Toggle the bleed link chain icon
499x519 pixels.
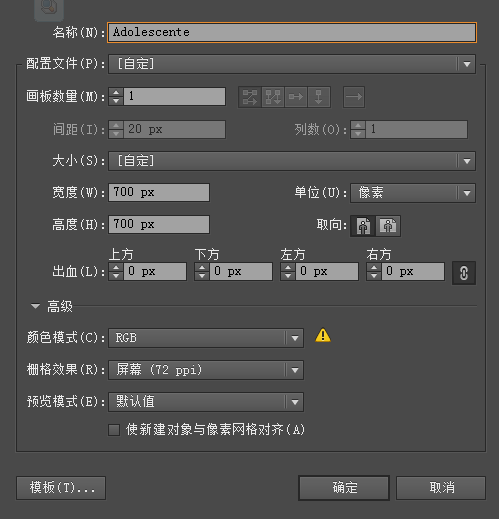[x=464, y=273]
